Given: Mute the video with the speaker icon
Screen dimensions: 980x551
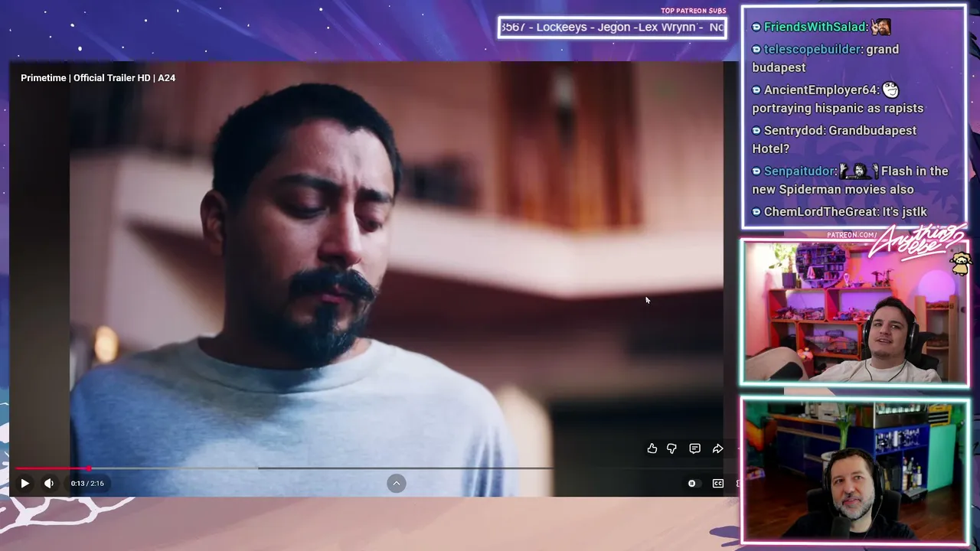Looking at the screenshot, I should tap(49, 483).
